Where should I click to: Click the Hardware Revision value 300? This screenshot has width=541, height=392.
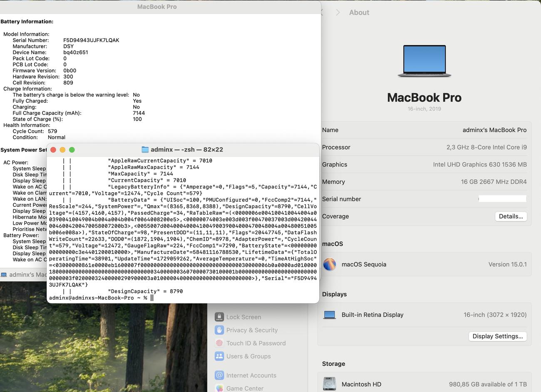click(68, 77)
